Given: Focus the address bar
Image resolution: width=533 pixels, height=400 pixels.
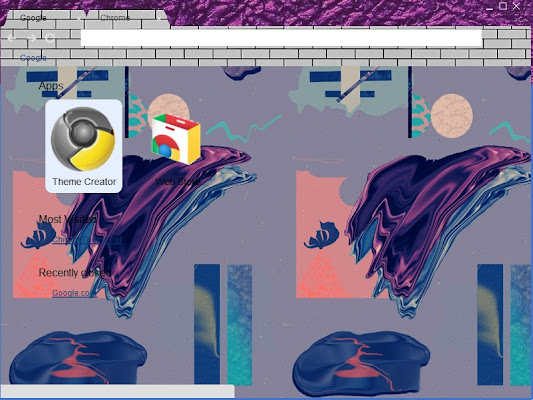Looking at the screenshot, I should tap(281, 38).
